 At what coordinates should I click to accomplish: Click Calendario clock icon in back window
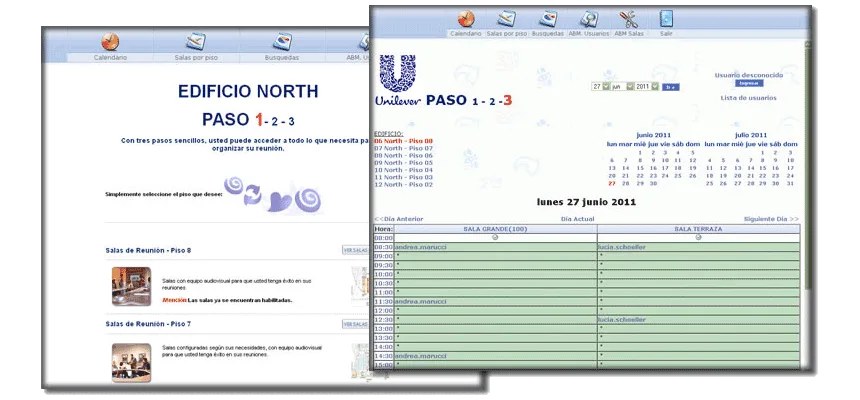coord(110,42)
